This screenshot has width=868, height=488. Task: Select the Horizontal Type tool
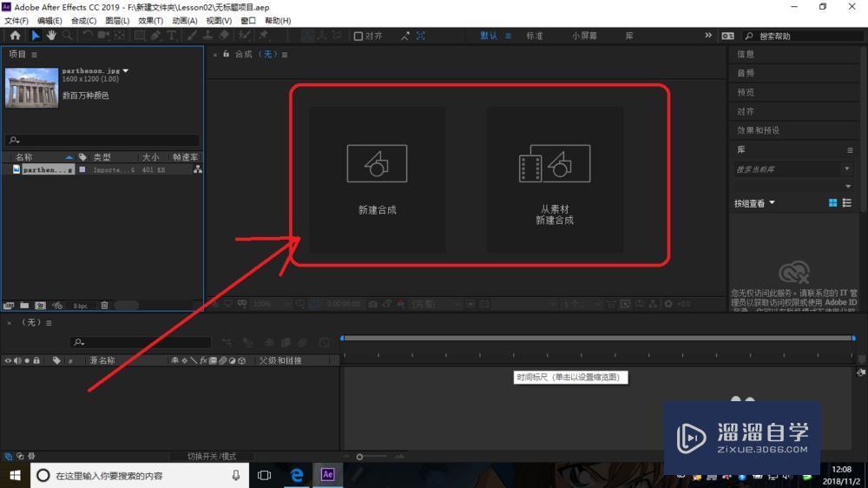pyautogui.click(x=172, y=36)
